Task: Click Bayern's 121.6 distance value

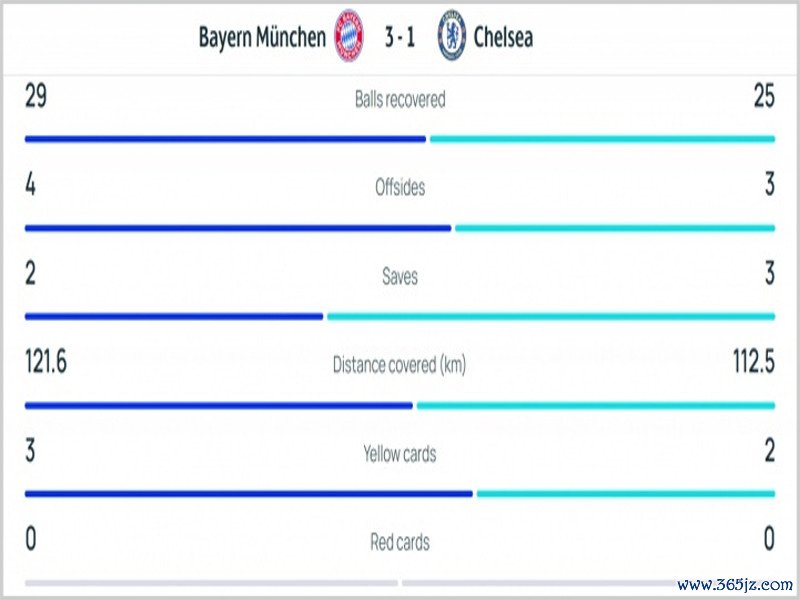Action: pyautogui.click(x=46, y=361)
